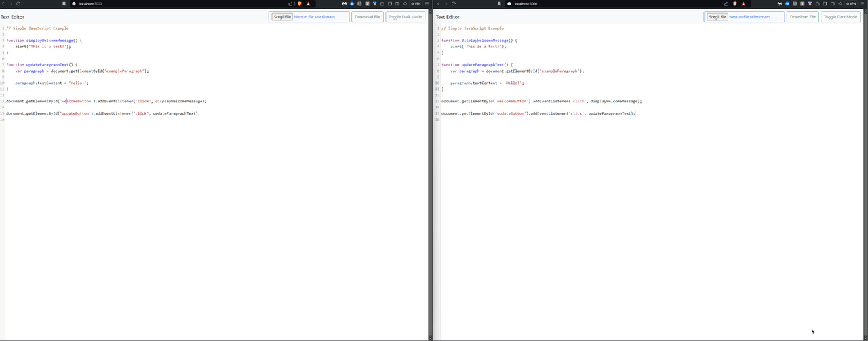Open Brave Shields icon in left browser
This screenshot has width=868, height=341.
click(x=300, y=3)
